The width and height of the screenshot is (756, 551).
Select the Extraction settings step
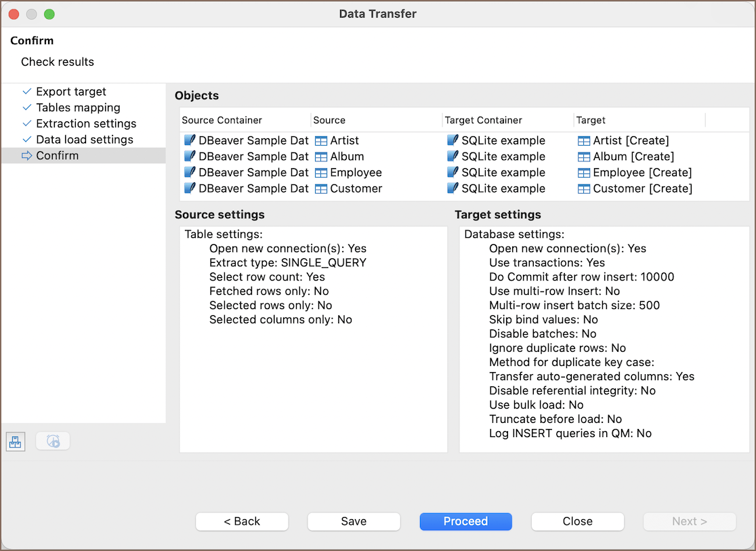(x=86, y=123)
